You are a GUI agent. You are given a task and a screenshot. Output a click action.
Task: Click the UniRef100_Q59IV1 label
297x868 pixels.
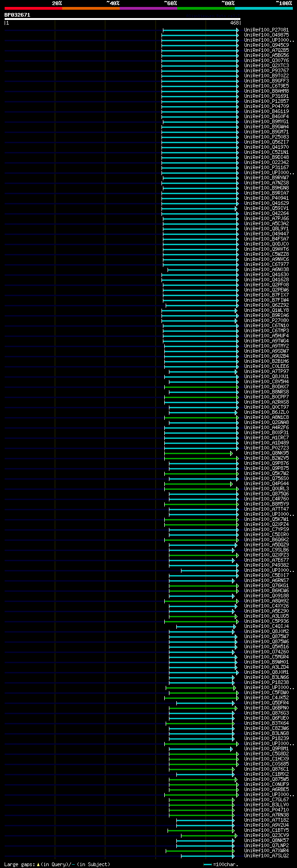pyautogui.click(x=266, y=209)
